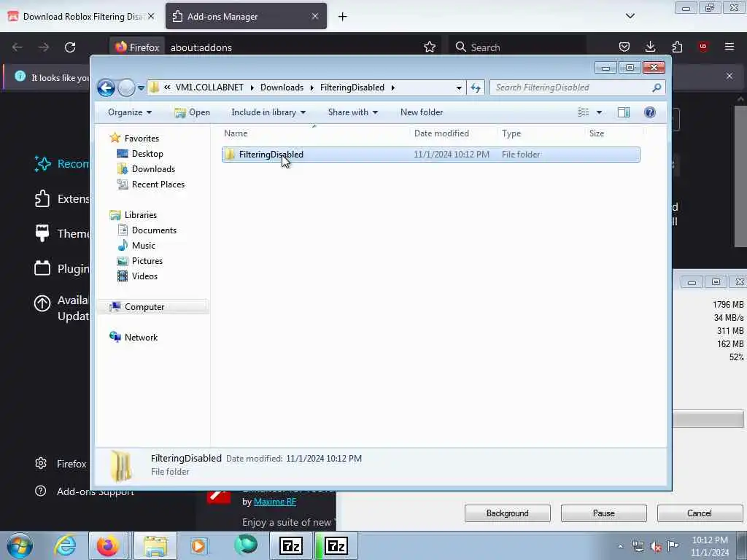Click Downloads in the address breadcrumb
The image size is (747, 560).
[282, 87]
